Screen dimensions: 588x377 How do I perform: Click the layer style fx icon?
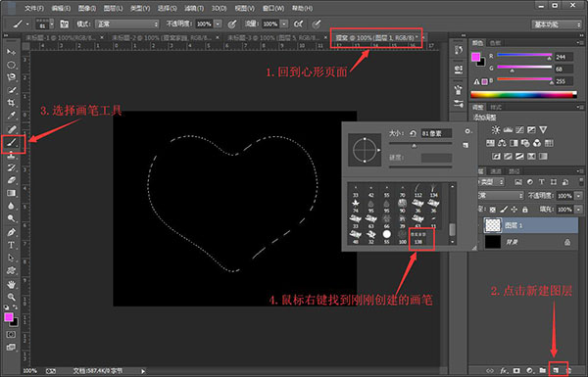504,370
